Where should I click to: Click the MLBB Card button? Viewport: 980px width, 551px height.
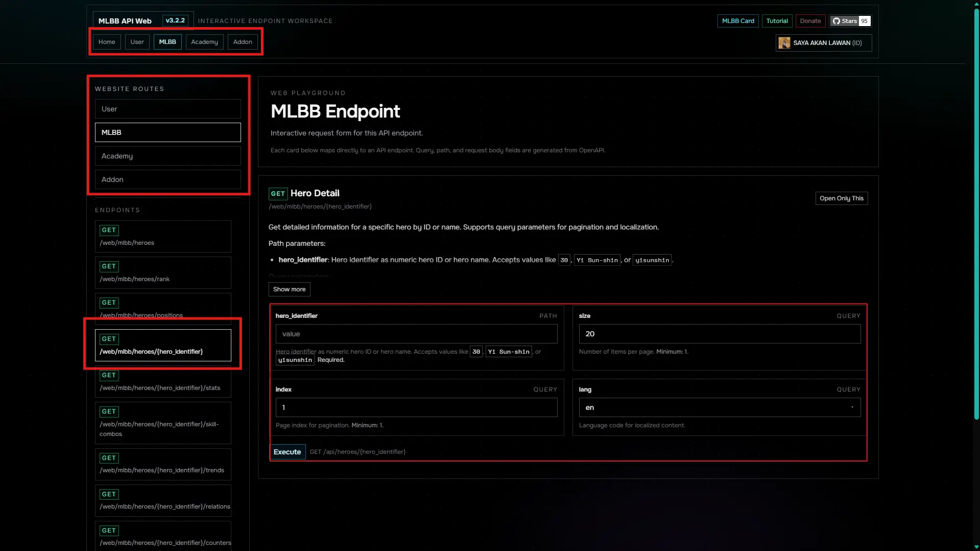coord(738,21)
